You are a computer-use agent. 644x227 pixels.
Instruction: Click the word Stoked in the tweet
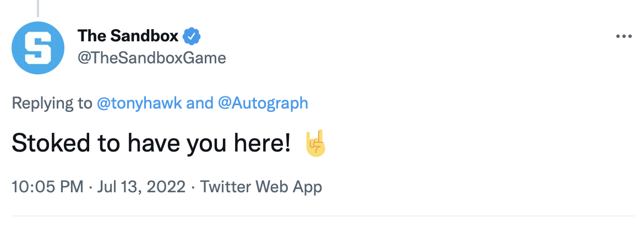[51, 143]
